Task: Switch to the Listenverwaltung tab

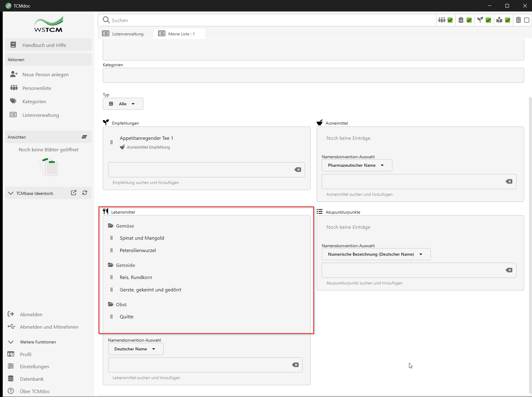Action: 123,34
